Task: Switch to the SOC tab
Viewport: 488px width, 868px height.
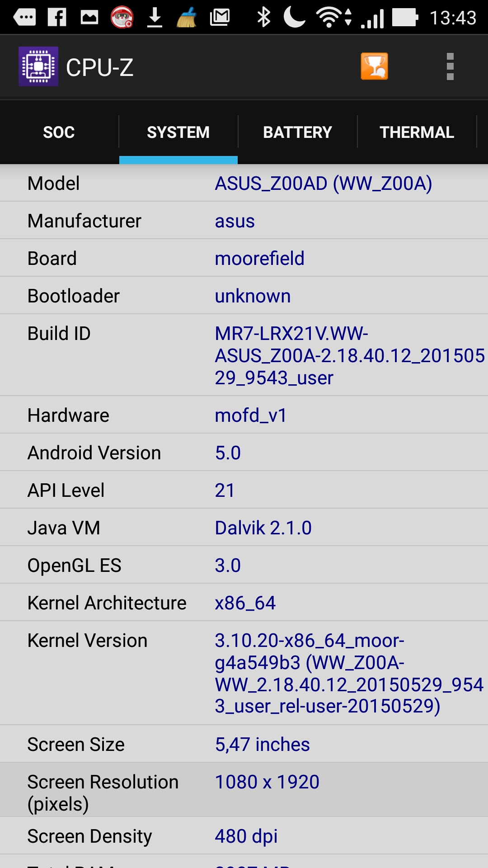Action: coord(59,132)
